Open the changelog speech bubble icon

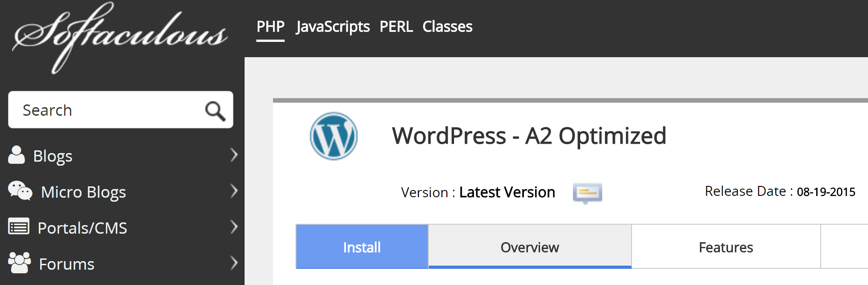[x=587, y=193]
